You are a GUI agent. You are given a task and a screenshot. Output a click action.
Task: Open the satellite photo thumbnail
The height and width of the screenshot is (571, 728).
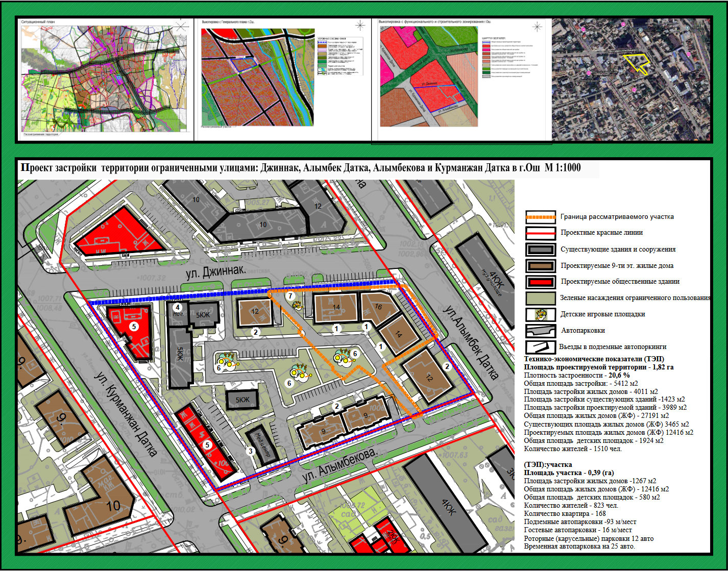(631, 80)
